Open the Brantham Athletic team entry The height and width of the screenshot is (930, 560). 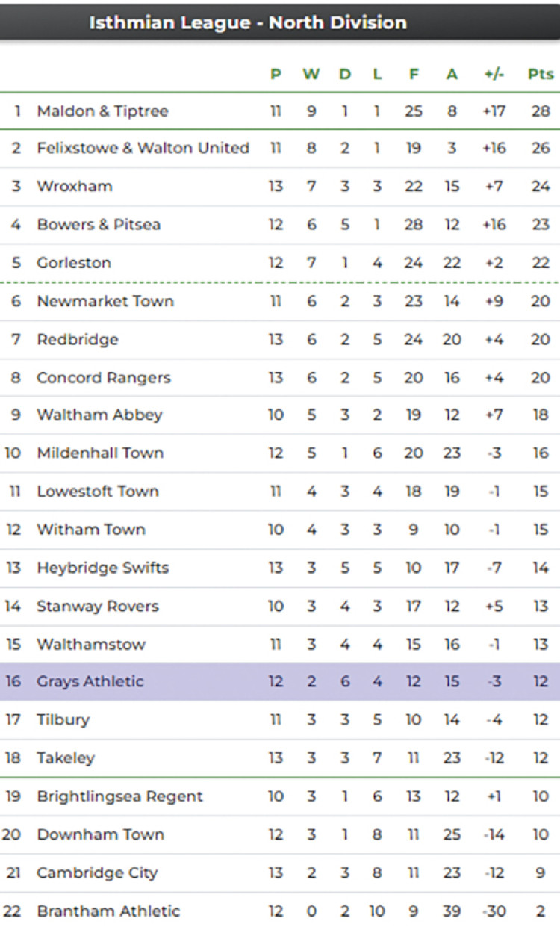coord(108,911)
